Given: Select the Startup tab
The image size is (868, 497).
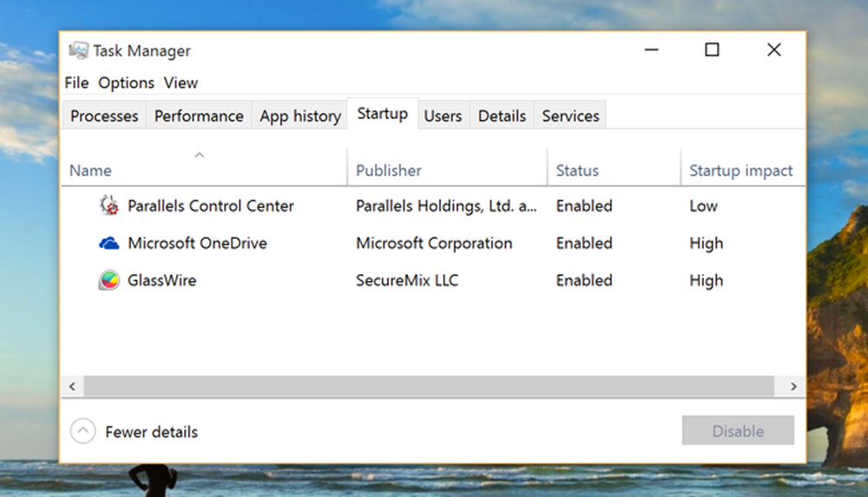Looking at the screenshot, I should [383, 114].
